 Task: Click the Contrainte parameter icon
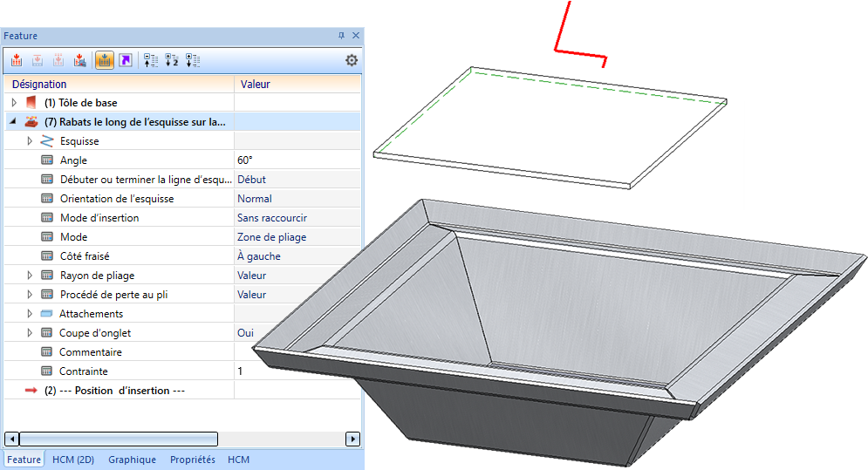[x=47, y=371]
